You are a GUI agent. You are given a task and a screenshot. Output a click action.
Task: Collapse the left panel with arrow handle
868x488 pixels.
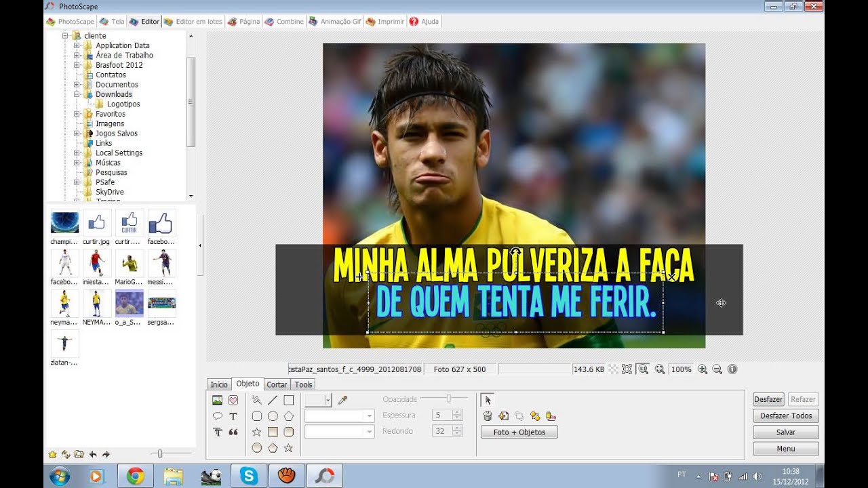click(x=199, y=245)
